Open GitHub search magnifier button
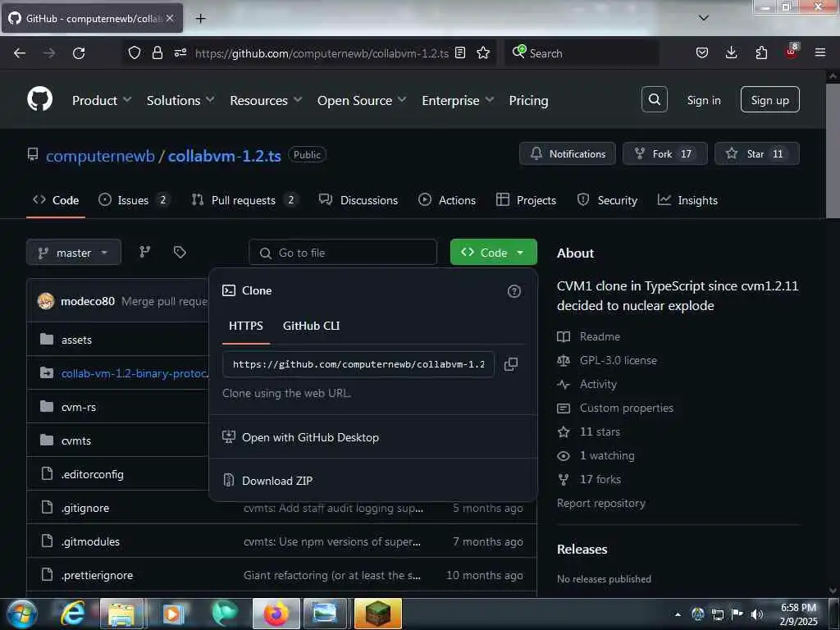 click(654, 99)
